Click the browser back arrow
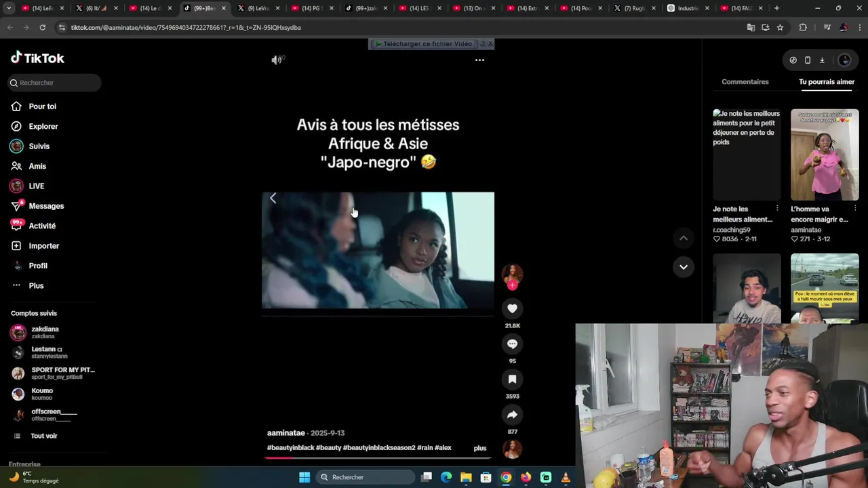Image resolution: width=868 pixels, height=488 pixels. coord(9,28)
